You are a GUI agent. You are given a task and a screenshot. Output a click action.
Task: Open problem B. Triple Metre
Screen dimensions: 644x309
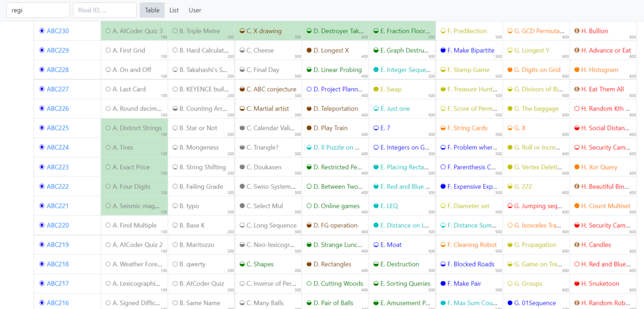200,31
